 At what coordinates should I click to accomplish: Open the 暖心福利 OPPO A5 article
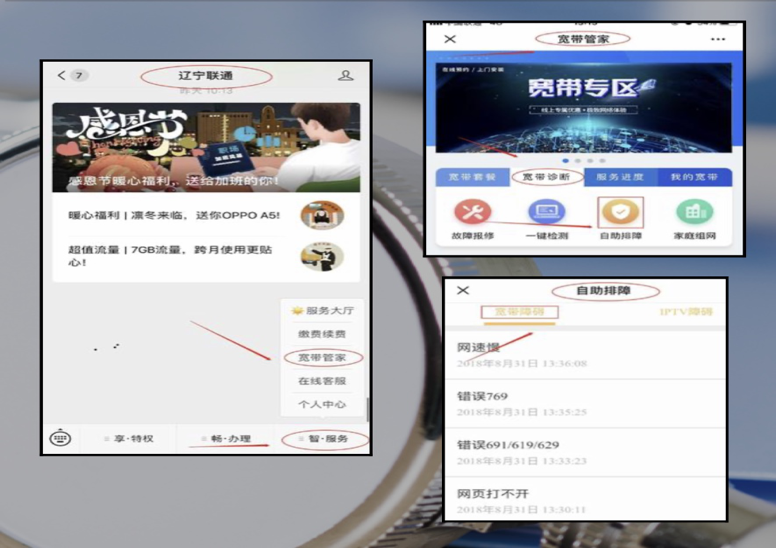[206, 215]
